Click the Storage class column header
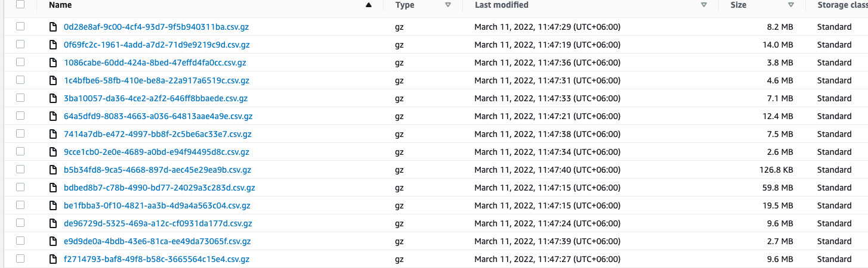This screenshot has height=268, width=868. point(841,5)
